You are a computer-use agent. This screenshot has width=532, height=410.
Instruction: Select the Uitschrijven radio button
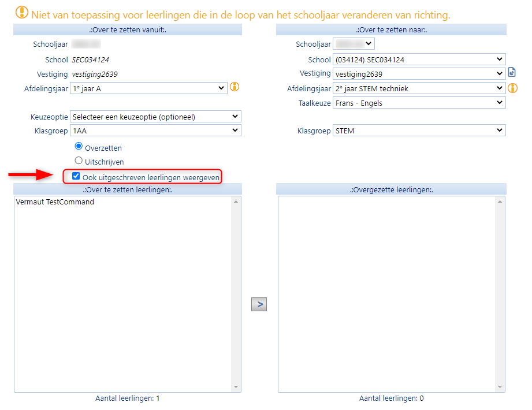click(79, 161)
